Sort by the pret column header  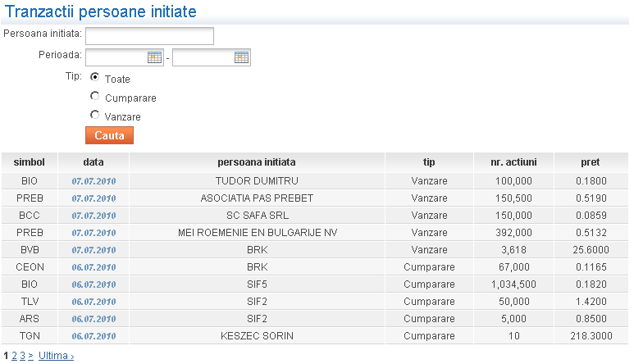point(590,162)
